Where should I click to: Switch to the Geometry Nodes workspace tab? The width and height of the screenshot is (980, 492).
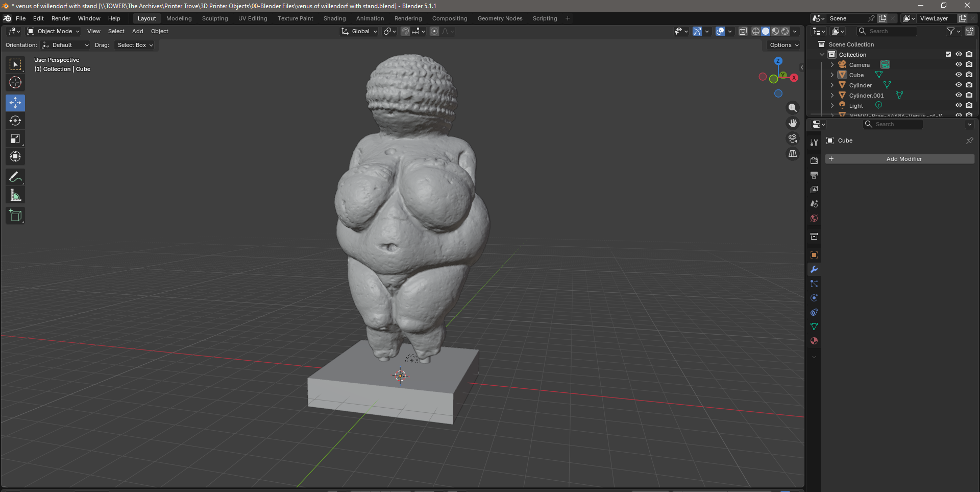(500, 18)
